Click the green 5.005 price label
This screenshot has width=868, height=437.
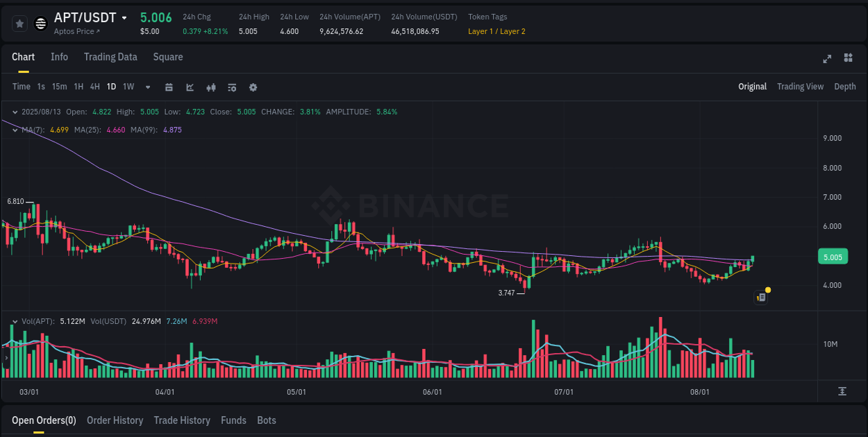click(x=833, y=257)
